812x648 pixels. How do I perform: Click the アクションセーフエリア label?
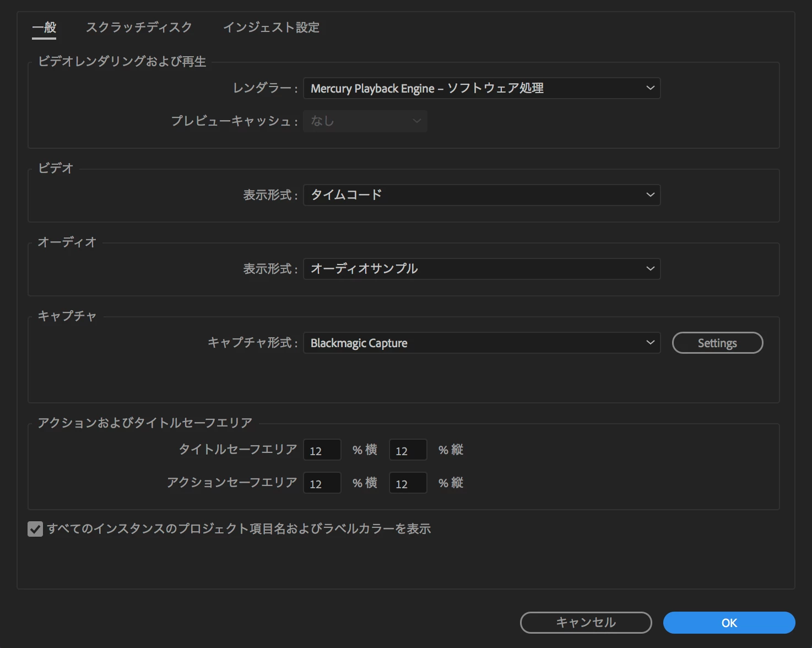pyautogui.click(x=232, y=483)
